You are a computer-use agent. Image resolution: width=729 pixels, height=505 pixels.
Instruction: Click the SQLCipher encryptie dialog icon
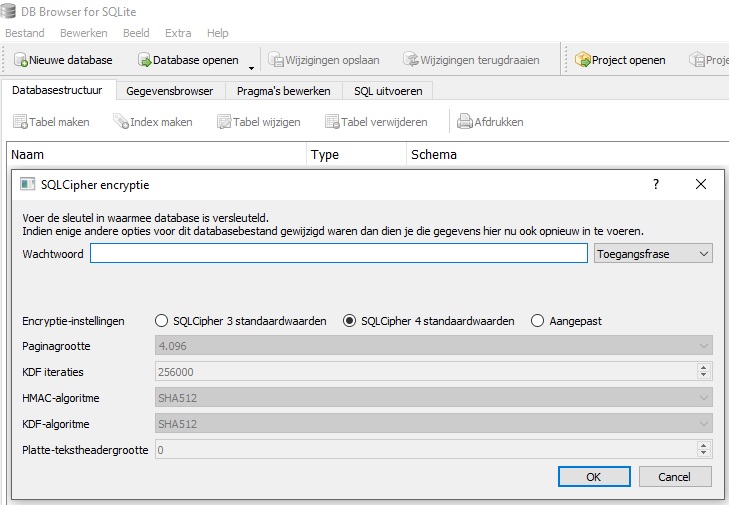pyautogui.click(x=27, y=184)
